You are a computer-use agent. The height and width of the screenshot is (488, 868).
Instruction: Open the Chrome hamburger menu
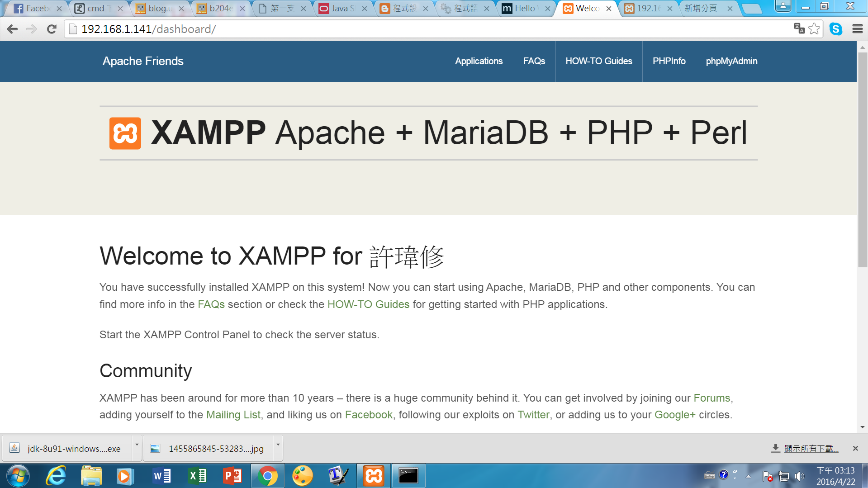click(857, 29)
